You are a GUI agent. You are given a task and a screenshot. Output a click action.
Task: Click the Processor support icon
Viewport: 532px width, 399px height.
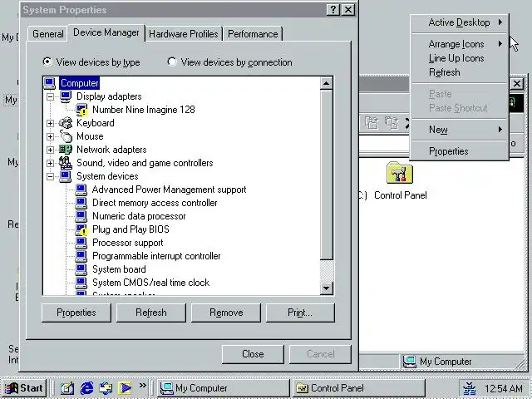[x=81, y=243]
